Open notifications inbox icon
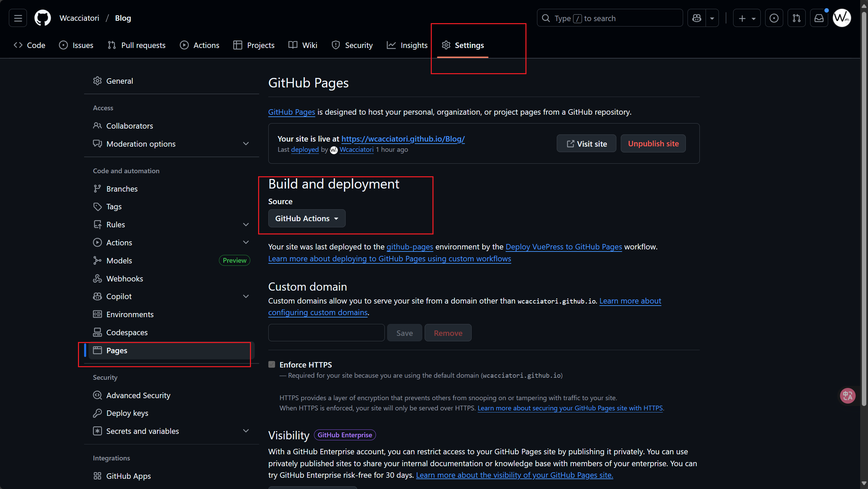 tap(819, 18)
